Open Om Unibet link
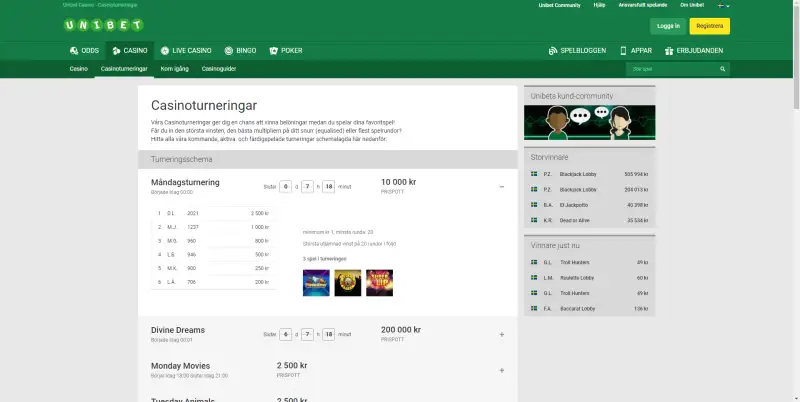This screenshot has width=800, height=402. [x=692, y=5]
